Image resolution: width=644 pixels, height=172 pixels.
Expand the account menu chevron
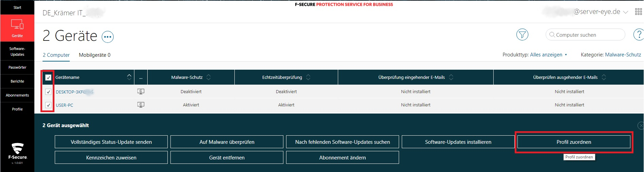[626, 12]
